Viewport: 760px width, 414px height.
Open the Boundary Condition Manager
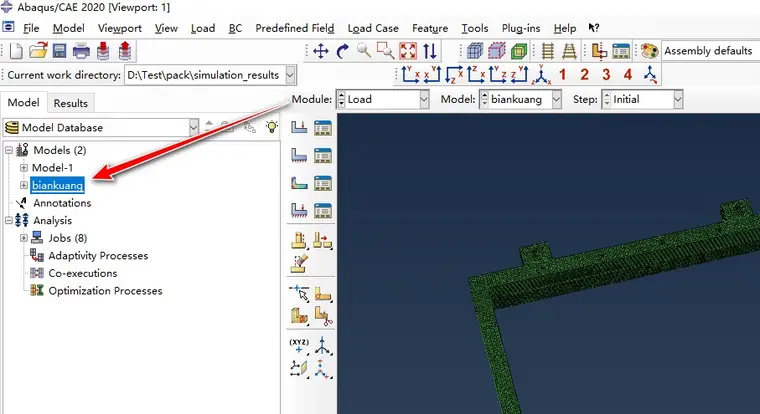coord(322,156)
